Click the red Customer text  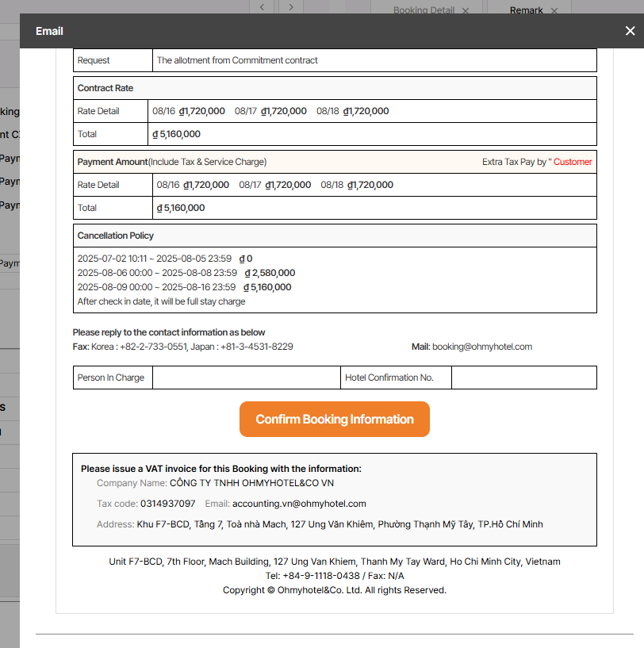click(x=573, y=162)
